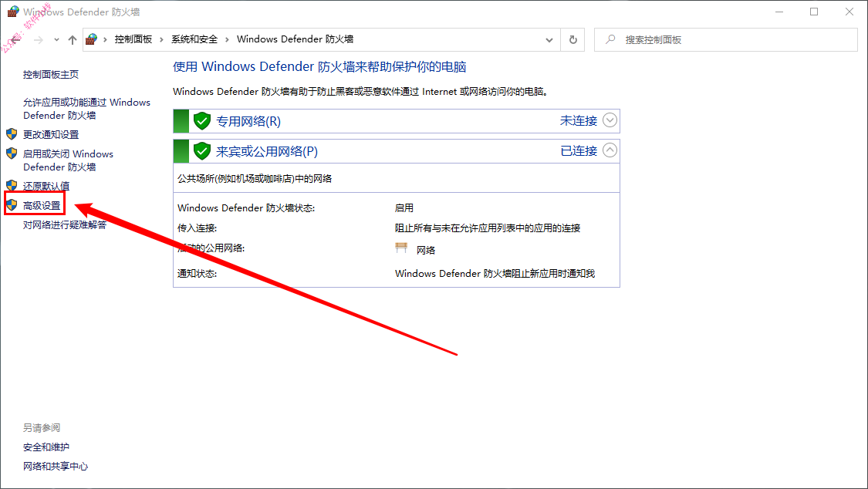Open 更改通知设置 link

(51, 134)
